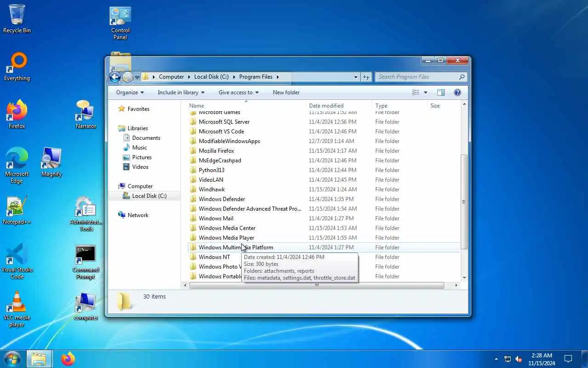Open the address bar history dropdown
The width and height of the screenshot is (588, 368).
[x=356, y=77]
